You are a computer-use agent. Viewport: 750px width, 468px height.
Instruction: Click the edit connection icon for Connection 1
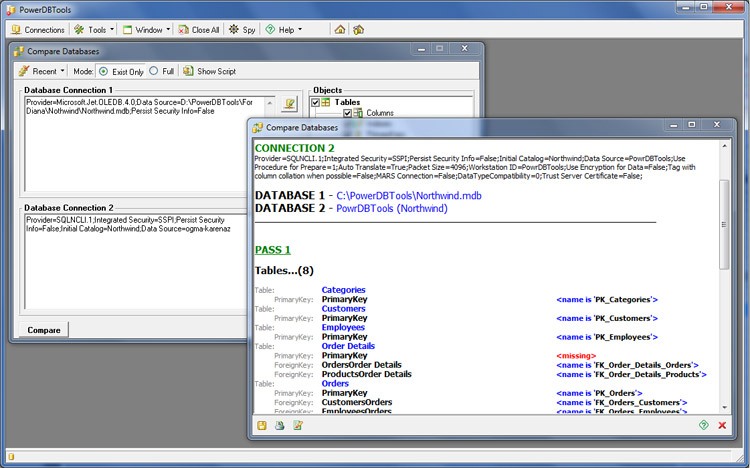click(288, 104)
